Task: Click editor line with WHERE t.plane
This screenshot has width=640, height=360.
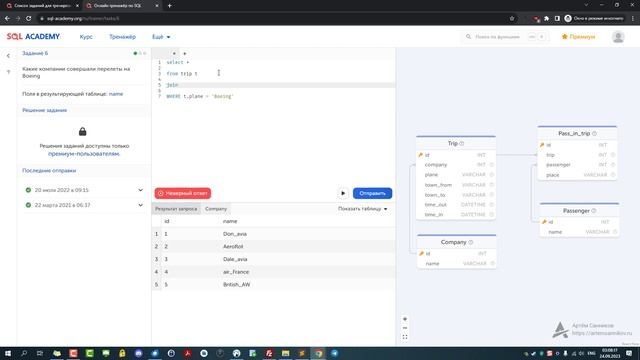Action: (x=200, y=96)
